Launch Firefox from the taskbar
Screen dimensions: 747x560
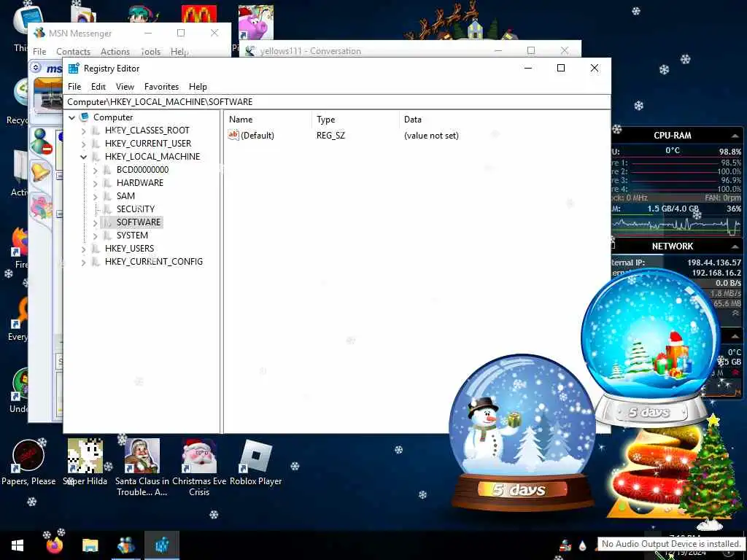coord(54,545)
